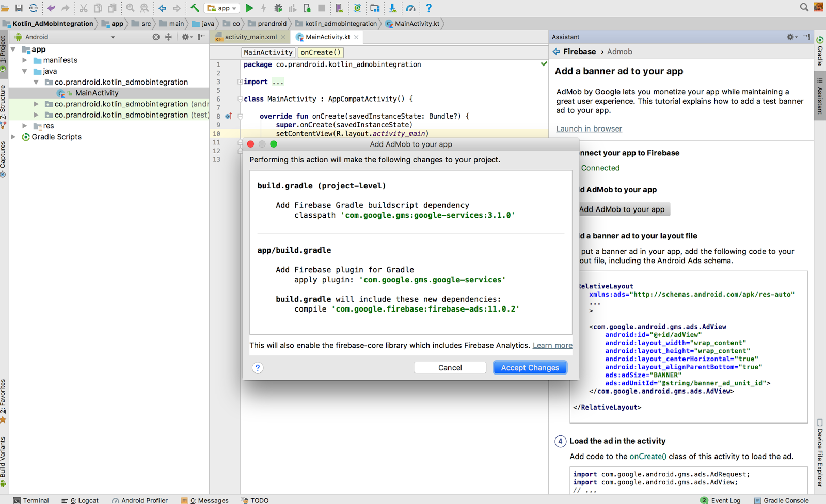Click Add AdMob to your app button
The image size is (826, 504).
[x=622, y=209]
